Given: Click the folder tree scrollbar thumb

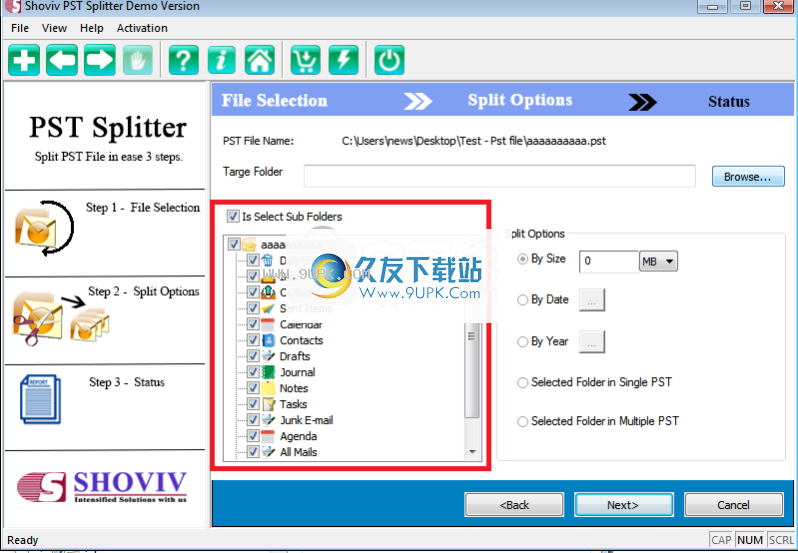Looking at the screenshot, I should tap(472, 371).
